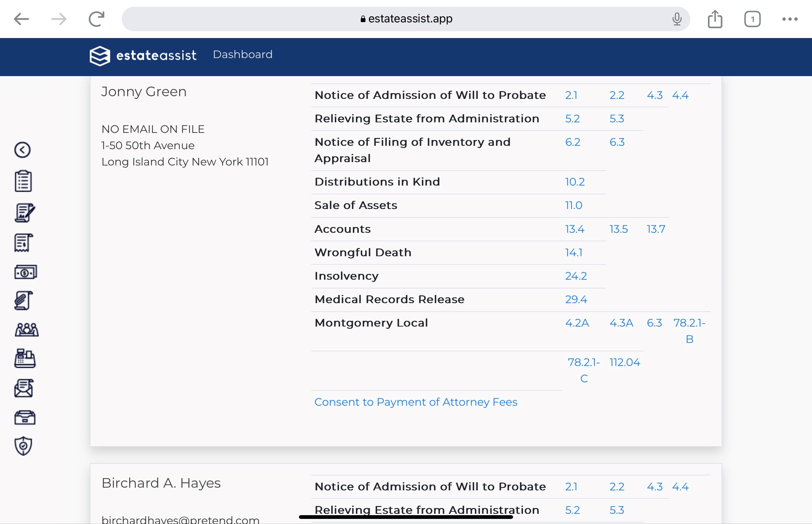Image resolution: width=812 pixels, height=524 pixels.
Task: Open the tabs overview button
Action: pyautogui.click(x=752, y=19)
